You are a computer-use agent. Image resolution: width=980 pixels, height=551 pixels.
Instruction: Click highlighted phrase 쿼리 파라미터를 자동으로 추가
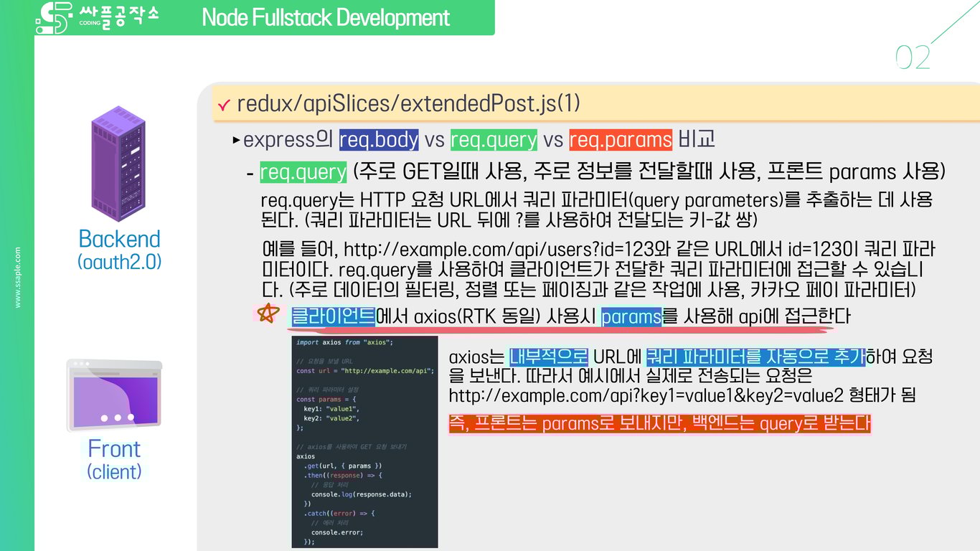(x=755, y=357)
